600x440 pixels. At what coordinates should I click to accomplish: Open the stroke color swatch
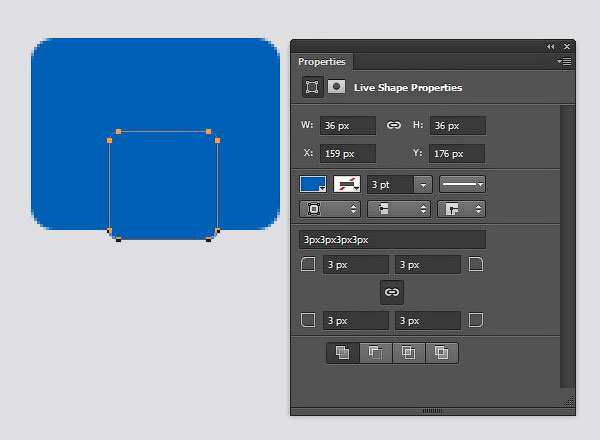[347, 184]
